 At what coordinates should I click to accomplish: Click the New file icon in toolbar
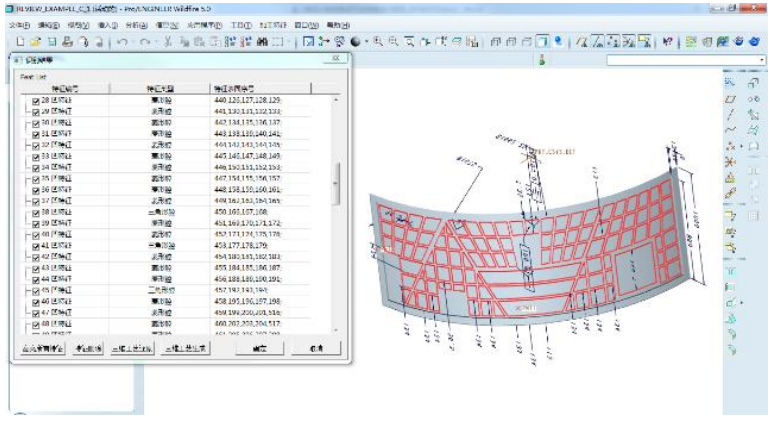(x=20, y=42)
